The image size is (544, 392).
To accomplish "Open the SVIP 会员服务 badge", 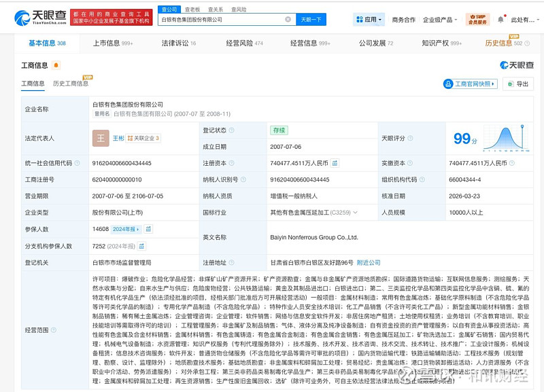I will [478, 20].
